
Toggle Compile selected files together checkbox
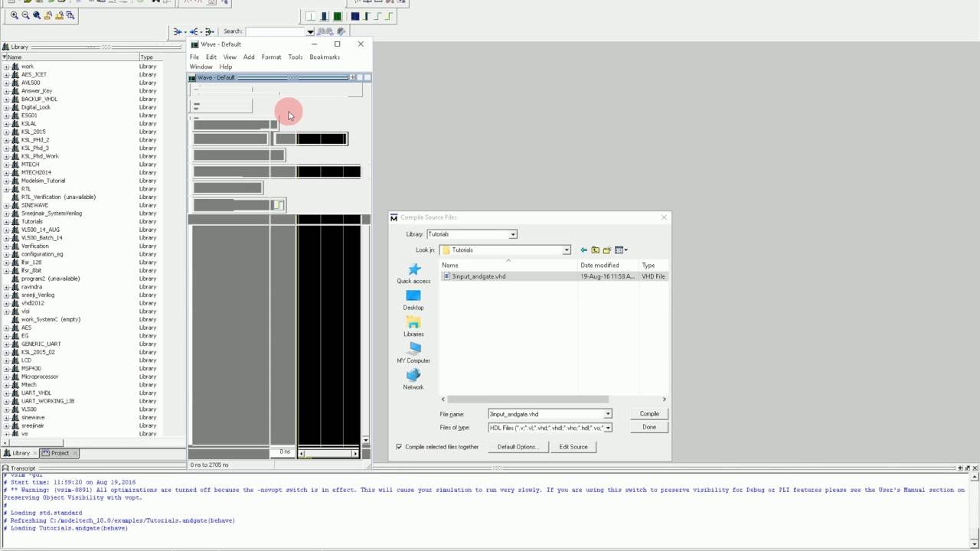399,447
